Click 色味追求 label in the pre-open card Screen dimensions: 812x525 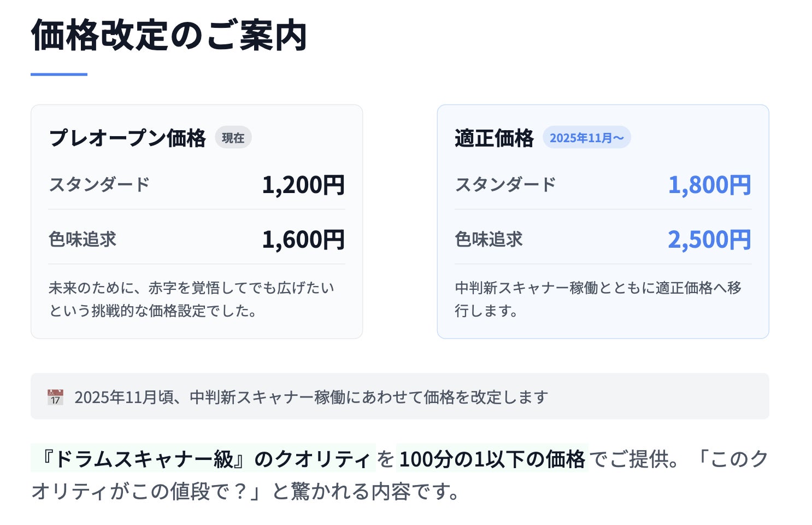[83, 240]
